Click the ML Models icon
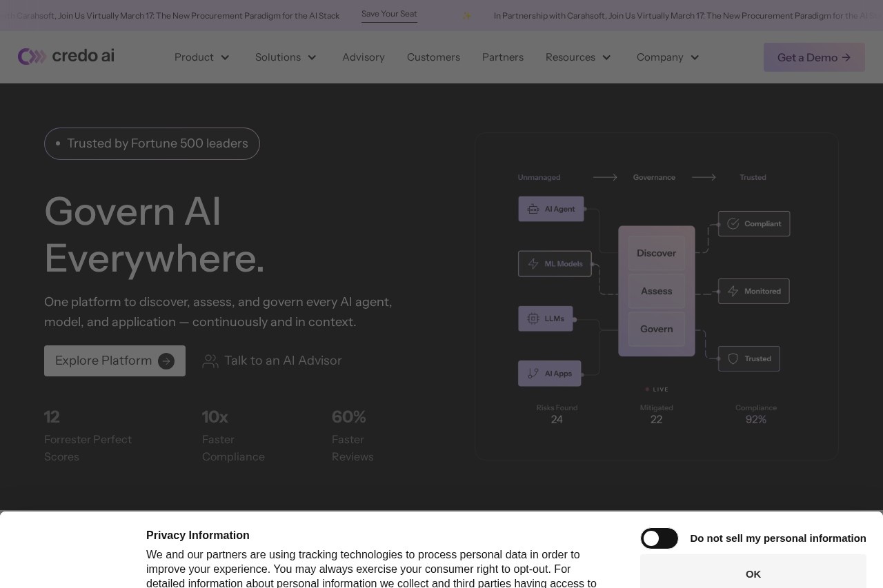The image size is (883, 588). 533,263
